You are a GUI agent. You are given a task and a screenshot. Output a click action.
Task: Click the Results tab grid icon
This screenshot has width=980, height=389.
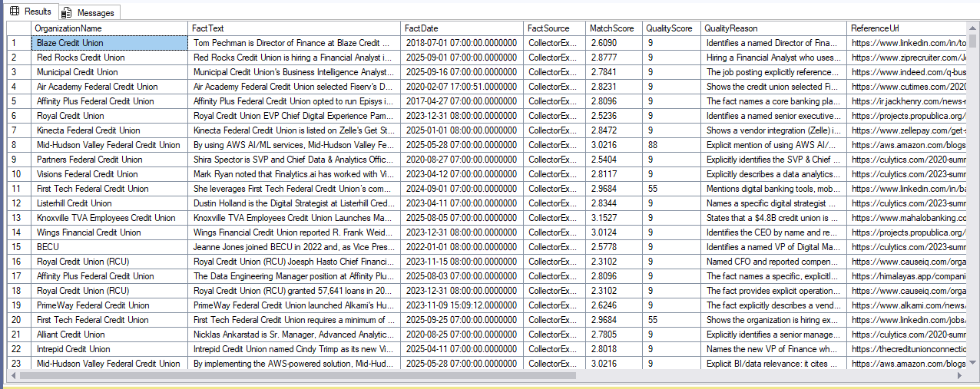point(15,12)
